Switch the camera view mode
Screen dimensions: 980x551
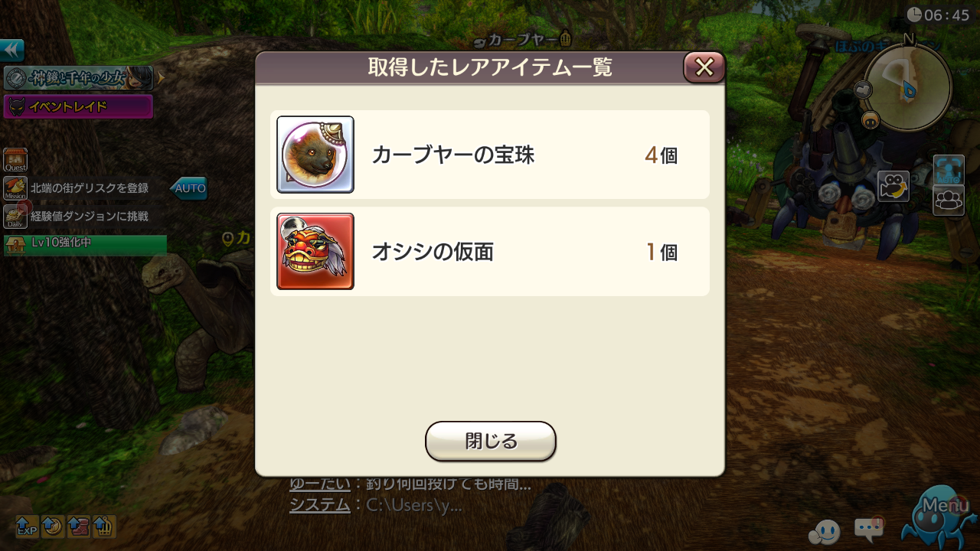(x=893, y=187)
